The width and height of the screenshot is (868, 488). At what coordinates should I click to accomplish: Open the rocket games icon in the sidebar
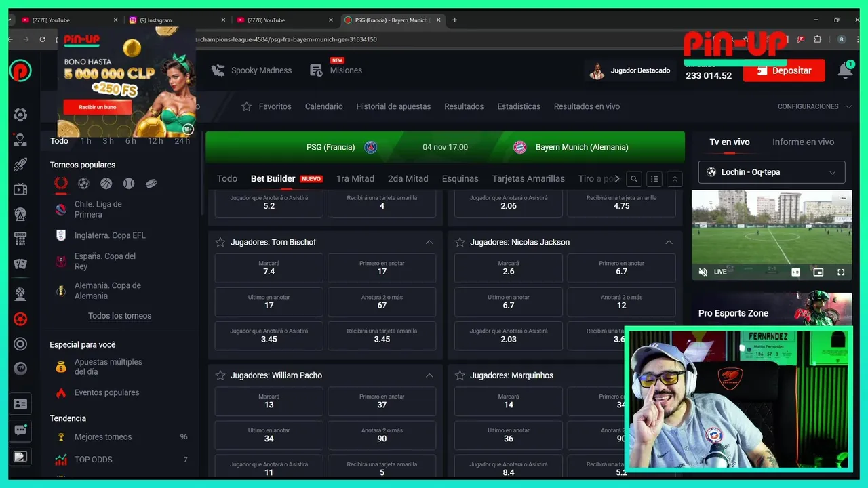click(20, 164)
